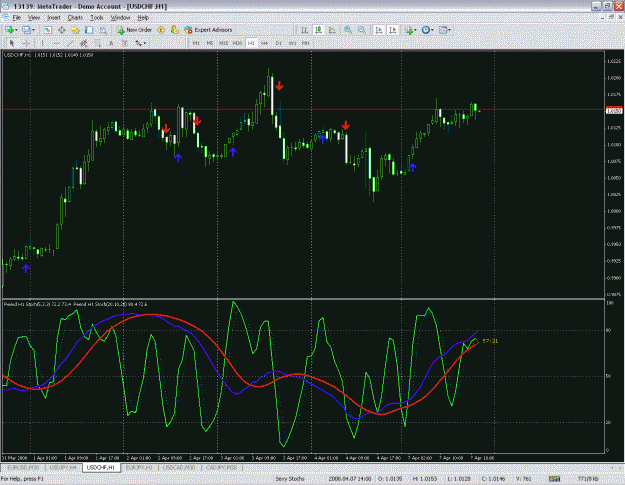The image size is (625, 485).
Task: Switch to EURJPY,H1 chart tab
Action: point(139,467)
